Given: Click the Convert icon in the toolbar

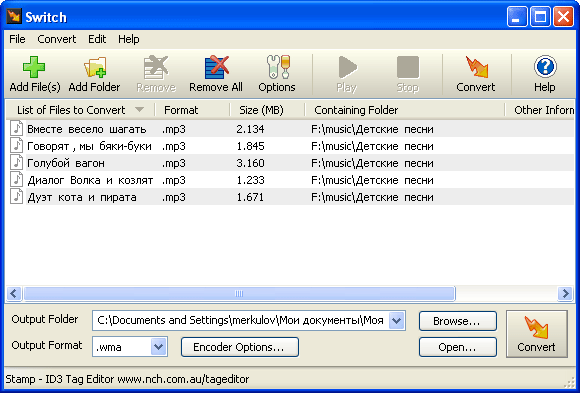Looking at the screenshot, I should tap(477, 67).
